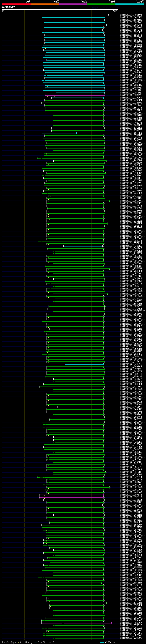
Task: Click the UniRef100_B5RSL1 label
Action: [131, 593]
